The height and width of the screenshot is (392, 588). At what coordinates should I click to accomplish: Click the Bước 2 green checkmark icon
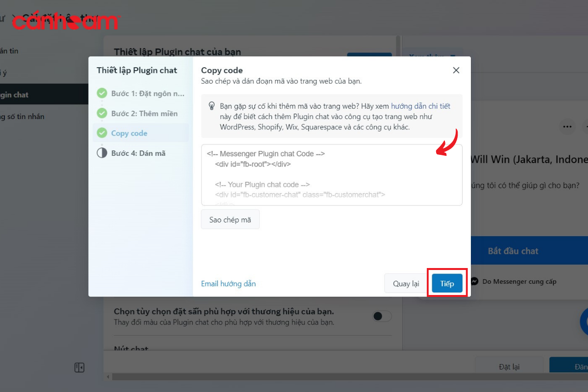click(x=102, y=113)
